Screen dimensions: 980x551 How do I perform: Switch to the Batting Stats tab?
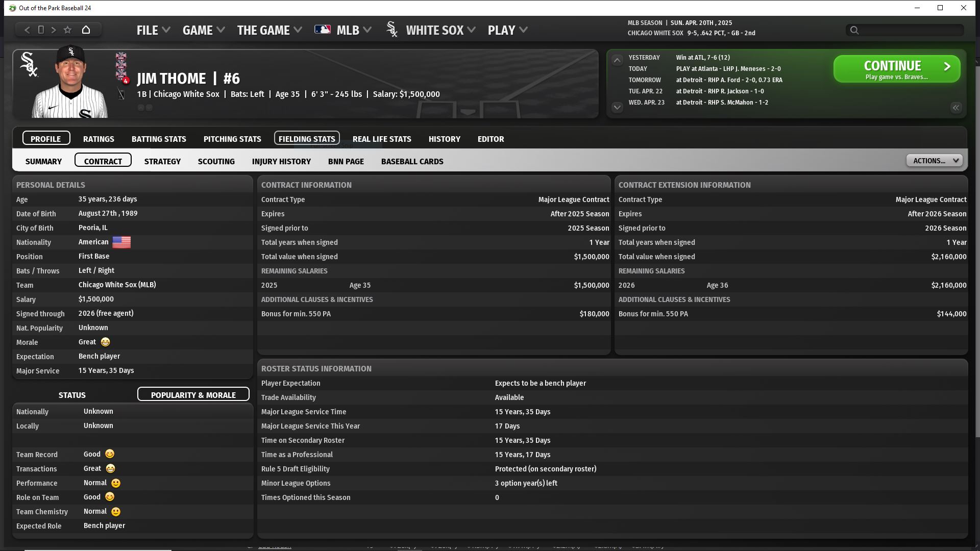[159, 139]
